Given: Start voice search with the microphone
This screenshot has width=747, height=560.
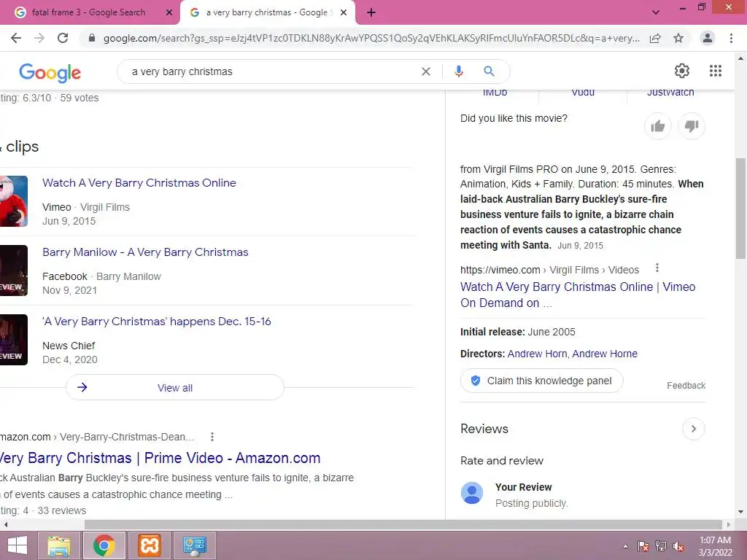Looking at the screenshot, I should click(458, 71).
